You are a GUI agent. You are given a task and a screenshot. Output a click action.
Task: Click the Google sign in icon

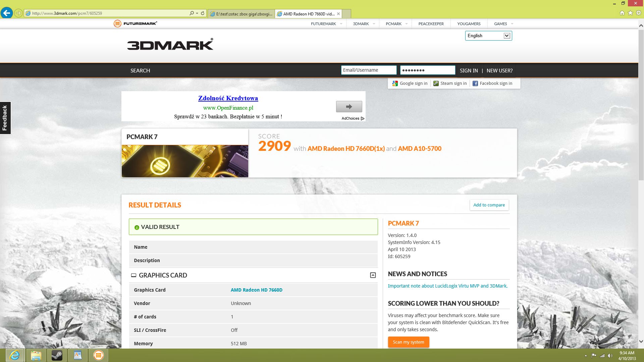pos(395,83)
